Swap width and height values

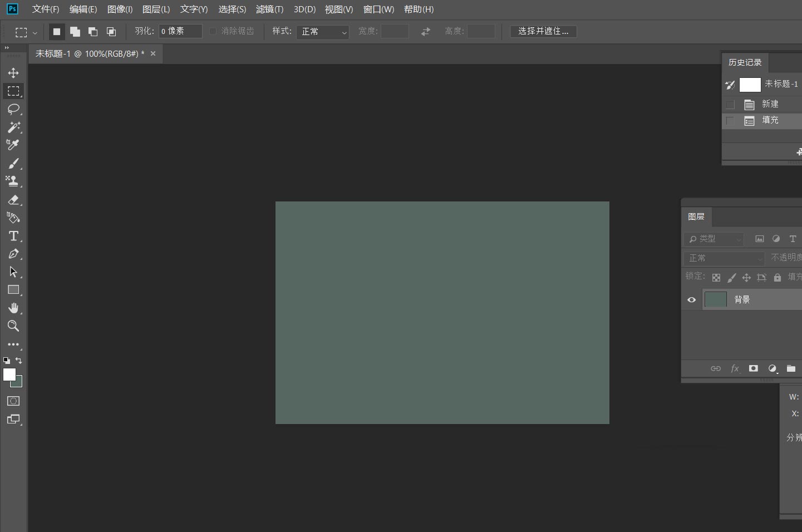tap(426, 32)
